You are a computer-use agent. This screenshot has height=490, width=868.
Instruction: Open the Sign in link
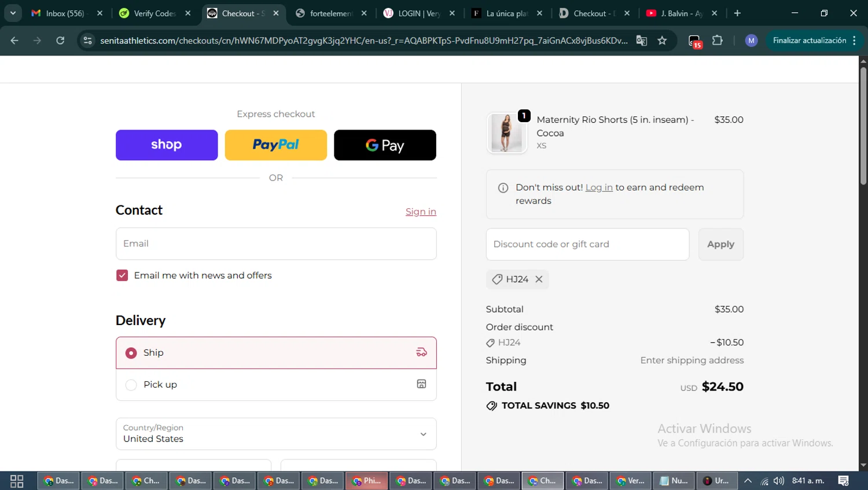point(421,212)
